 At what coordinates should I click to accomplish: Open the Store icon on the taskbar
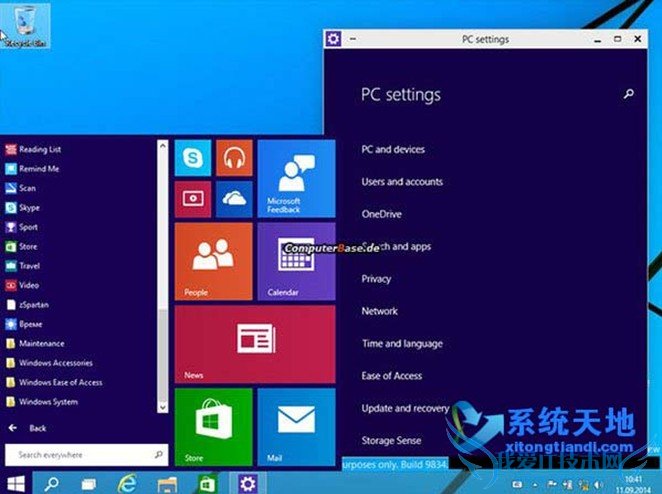click(207, 484)
